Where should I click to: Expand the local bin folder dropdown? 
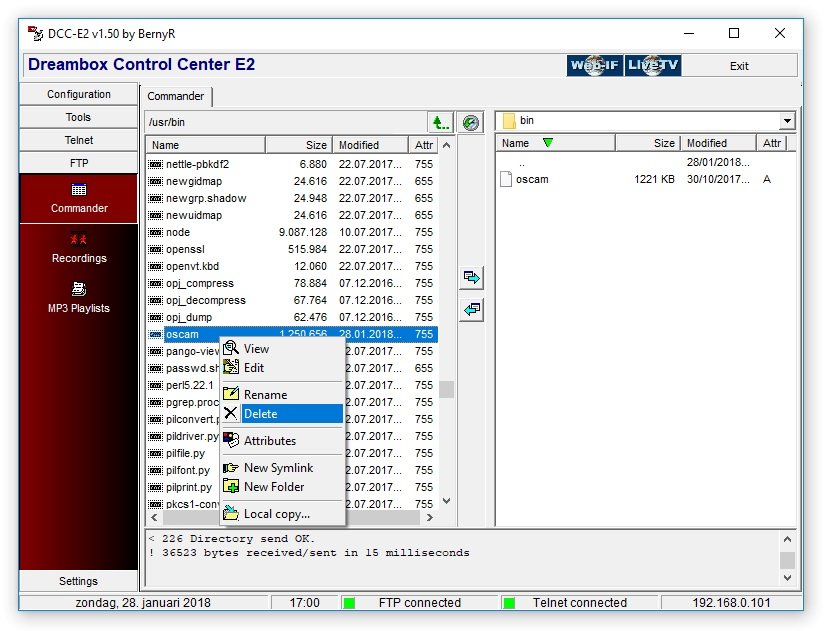pos(787,121)
